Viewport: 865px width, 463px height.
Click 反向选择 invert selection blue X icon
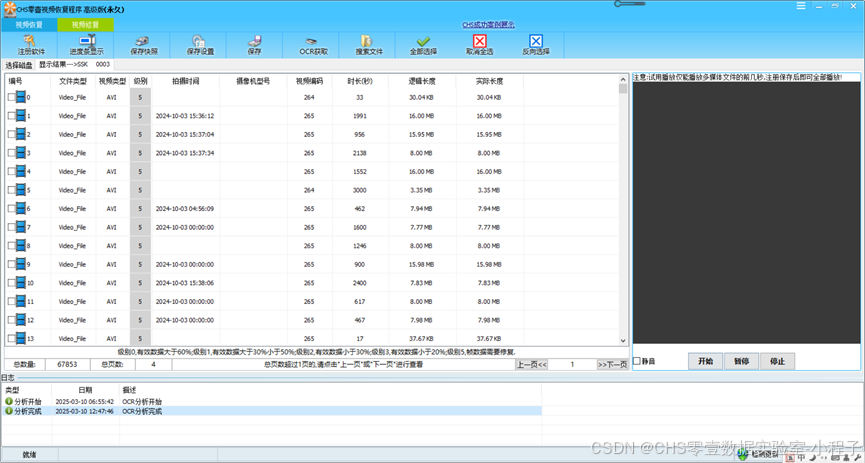[536, 41]
